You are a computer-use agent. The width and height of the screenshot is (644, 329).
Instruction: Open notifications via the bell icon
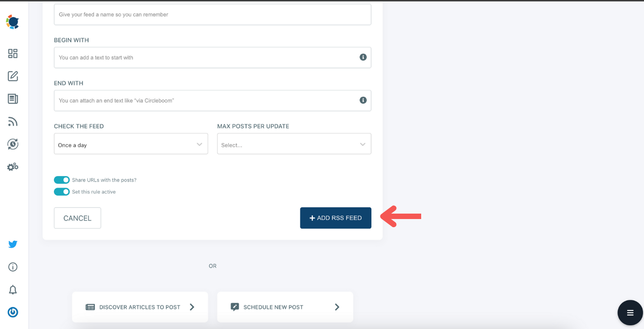[x=13, y=290]
